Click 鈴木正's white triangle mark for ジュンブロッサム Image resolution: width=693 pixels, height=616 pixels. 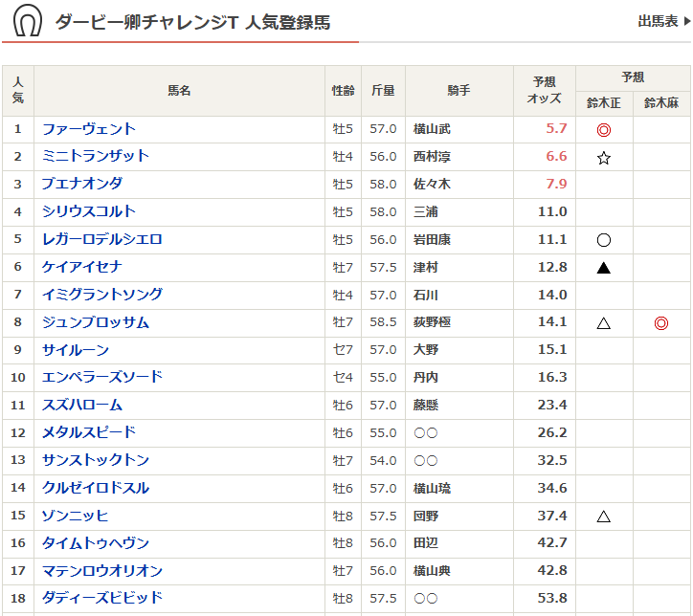click(604, 323)
